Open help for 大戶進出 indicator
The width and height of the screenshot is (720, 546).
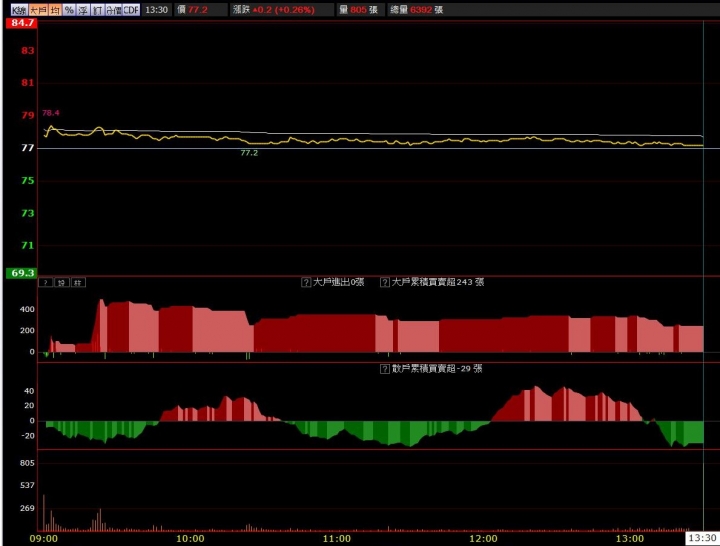point(306,283)
